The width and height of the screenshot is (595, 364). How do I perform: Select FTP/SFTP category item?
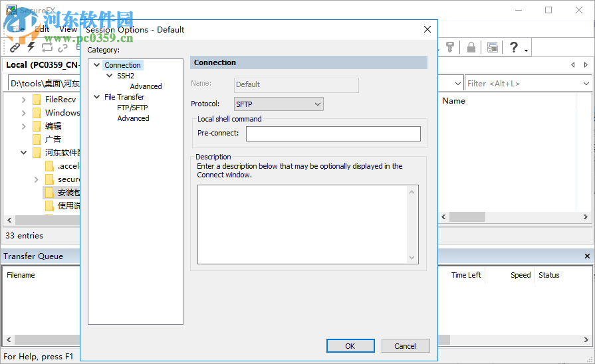[x=132, y=108]
